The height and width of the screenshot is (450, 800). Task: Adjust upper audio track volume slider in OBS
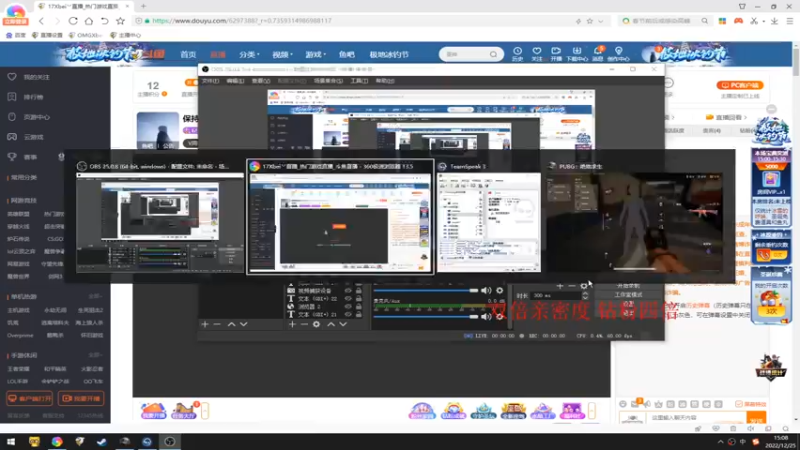[426, 290]
